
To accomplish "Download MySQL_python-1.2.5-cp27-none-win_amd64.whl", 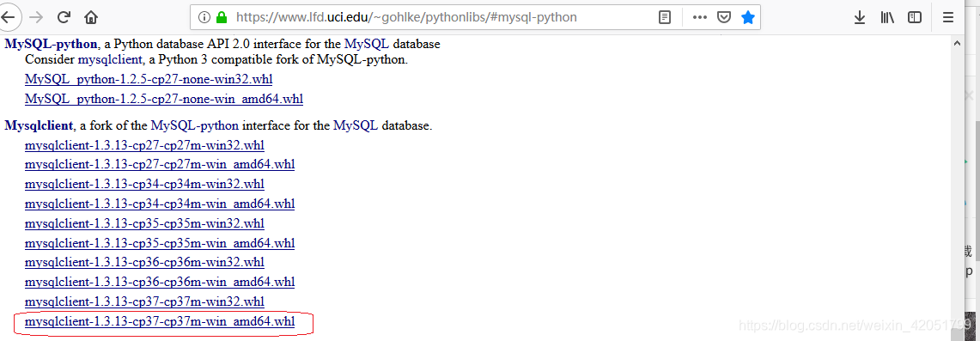I will 164,99.
